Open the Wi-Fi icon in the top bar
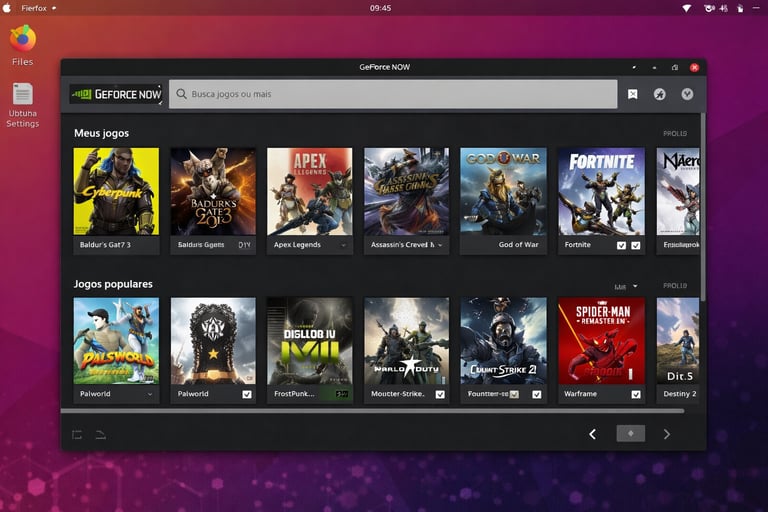The width and height of the screenshot is (768, 512). 687,8
